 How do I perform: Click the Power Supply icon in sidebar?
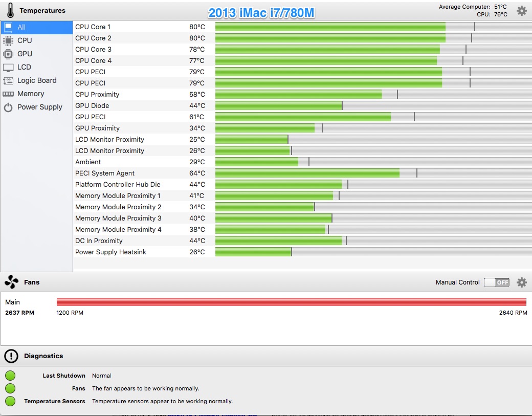[8, 107]
